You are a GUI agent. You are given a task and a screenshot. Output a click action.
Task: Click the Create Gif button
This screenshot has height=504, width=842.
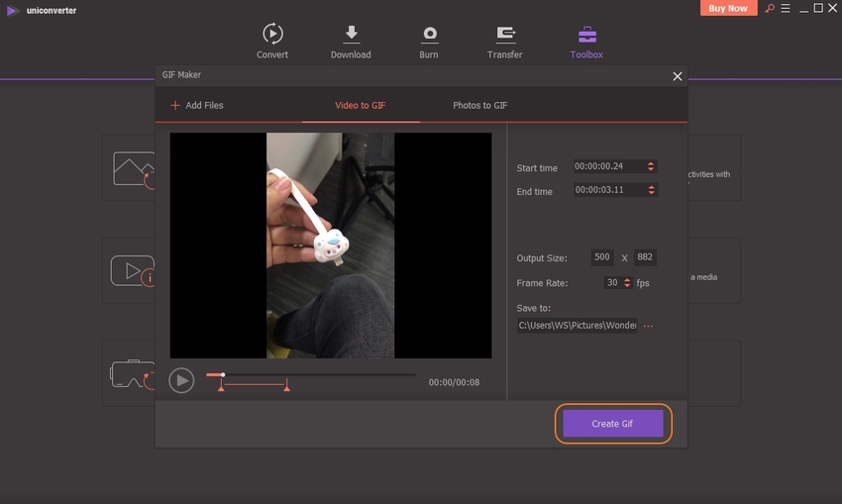tap(612, 424)
